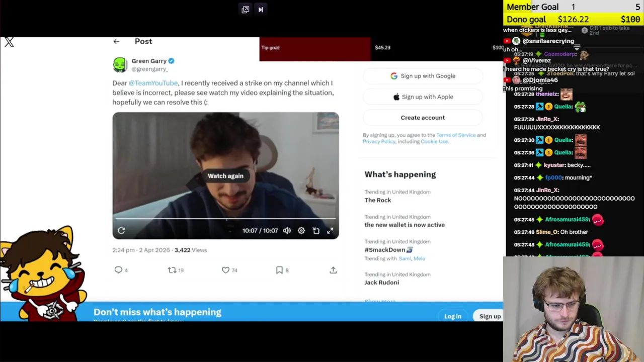
Task: Open replies via the comment icon
Action: point(118,270)
